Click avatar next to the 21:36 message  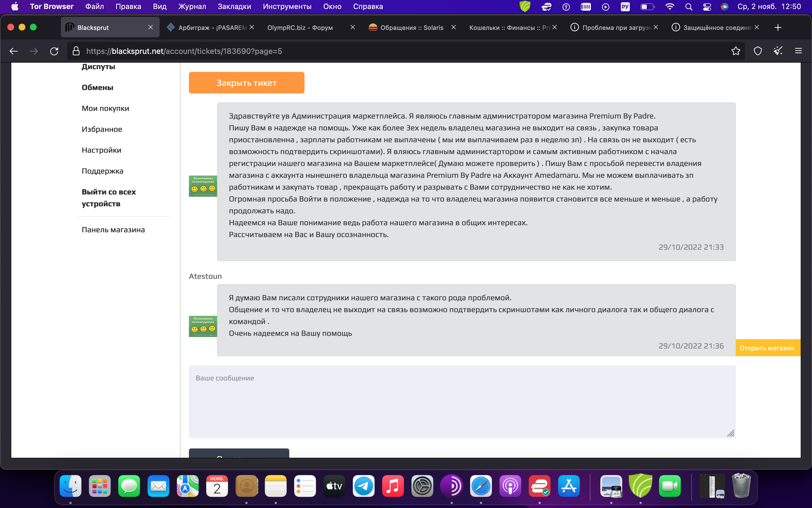point(203,326)
